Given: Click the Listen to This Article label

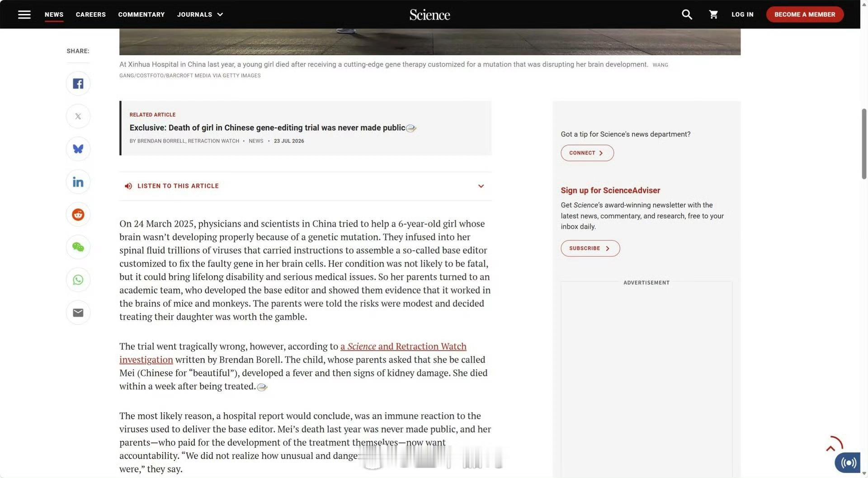Looking at the screenshot, I should coord(178,186).
